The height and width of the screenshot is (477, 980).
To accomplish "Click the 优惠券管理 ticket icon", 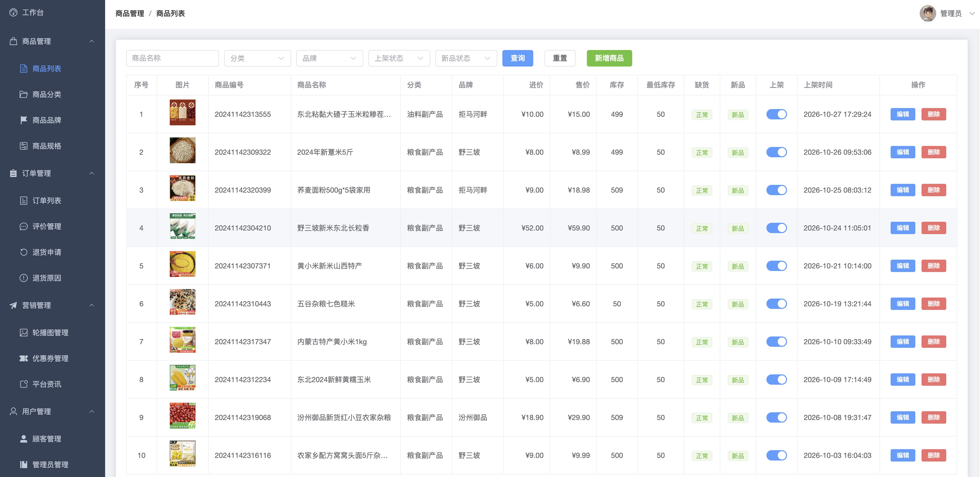I will click(24, 358).
